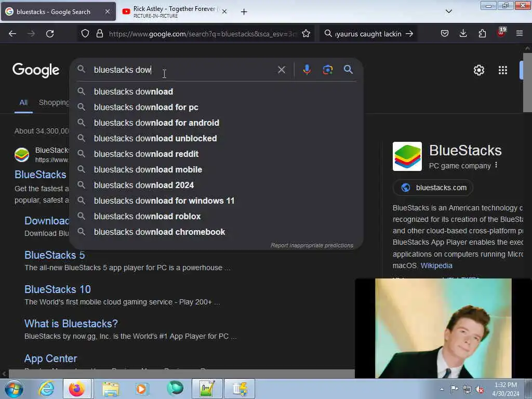Click the Firefox search bar field
532x399 pixels.
[x=368, y=34]
